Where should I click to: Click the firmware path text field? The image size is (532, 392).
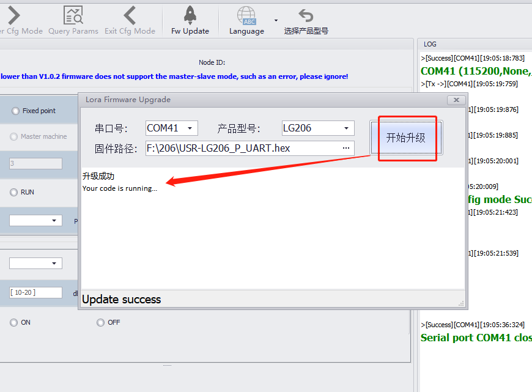tap(242, 148)
